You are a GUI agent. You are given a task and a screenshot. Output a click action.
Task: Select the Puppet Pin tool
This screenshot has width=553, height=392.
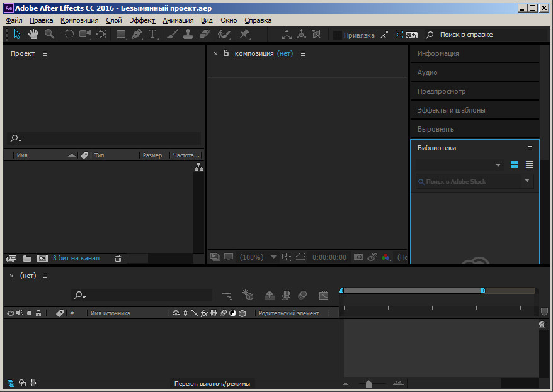pyautogui.click(x=244, y=35)
